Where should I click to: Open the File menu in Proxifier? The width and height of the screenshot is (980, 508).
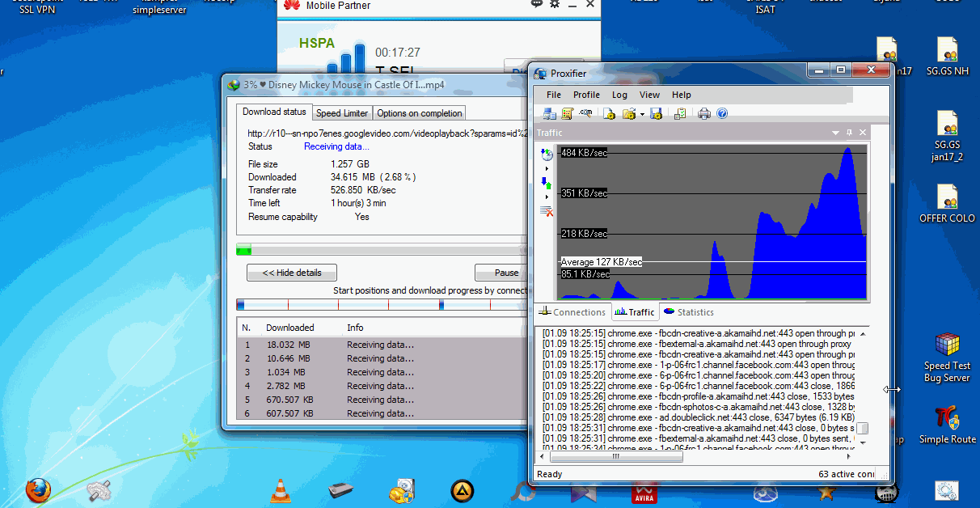pos(554,95)
